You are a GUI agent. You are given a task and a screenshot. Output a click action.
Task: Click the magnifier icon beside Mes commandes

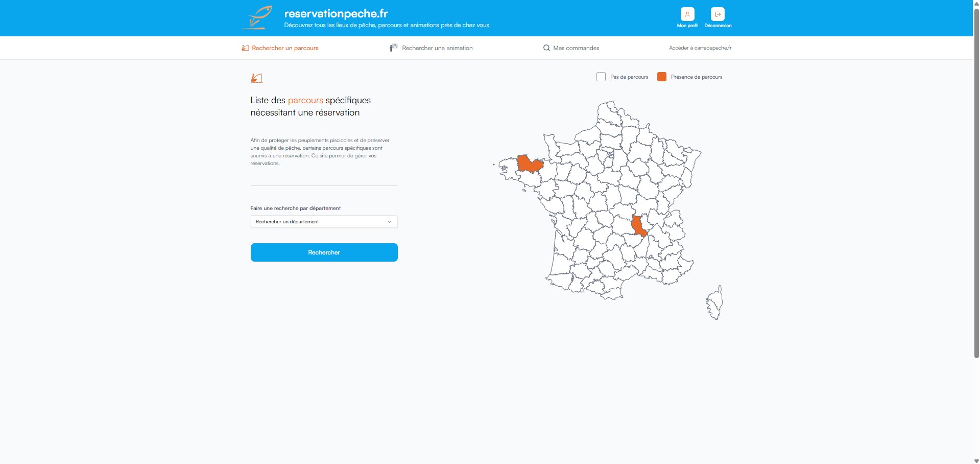point(546,48)
